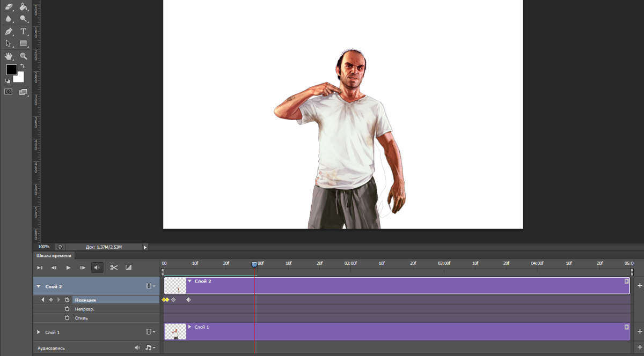The image size is (644, 356).
Task: Collapse the Слой 2 track properties
Action: (x=39, y=286)
